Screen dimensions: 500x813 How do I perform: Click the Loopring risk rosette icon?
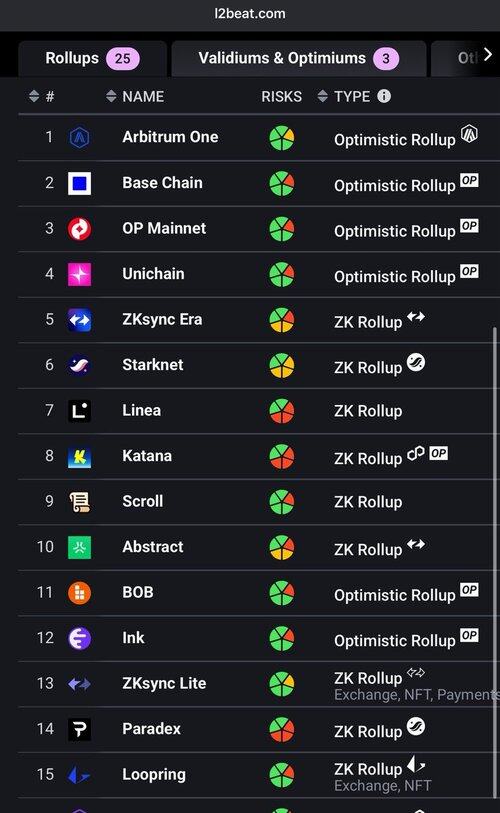tap(282, 775)
